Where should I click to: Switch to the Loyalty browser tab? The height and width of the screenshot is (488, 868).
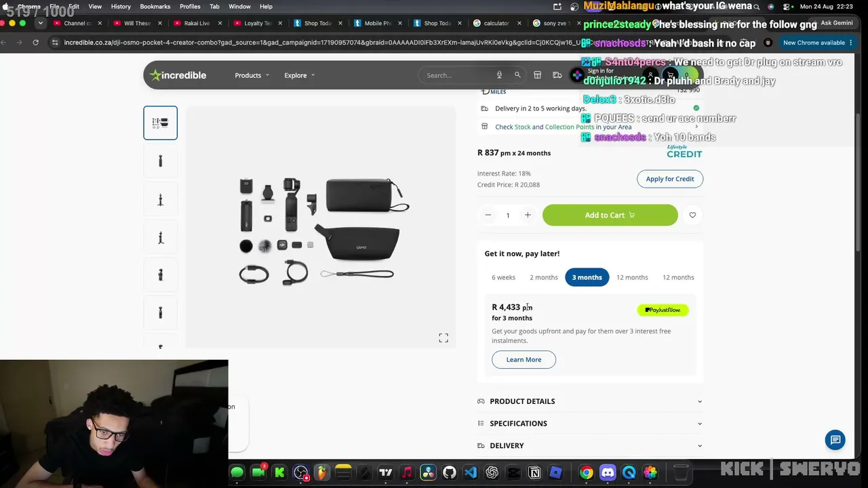click(x=257, y=23)
